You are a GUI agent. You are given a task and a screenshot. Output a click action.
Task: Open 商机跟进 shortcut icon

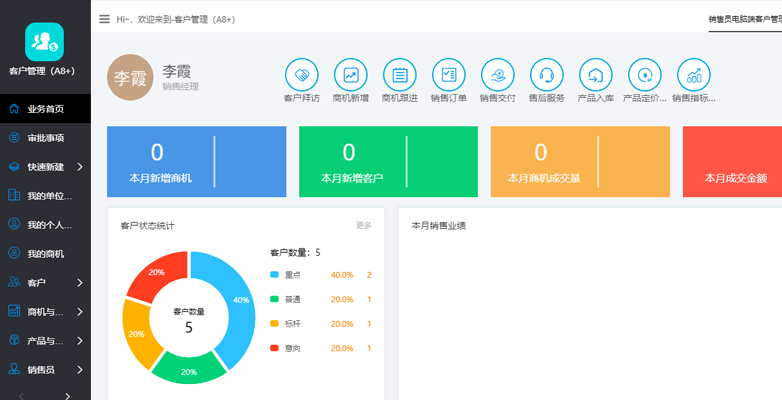tap(399, 75)
